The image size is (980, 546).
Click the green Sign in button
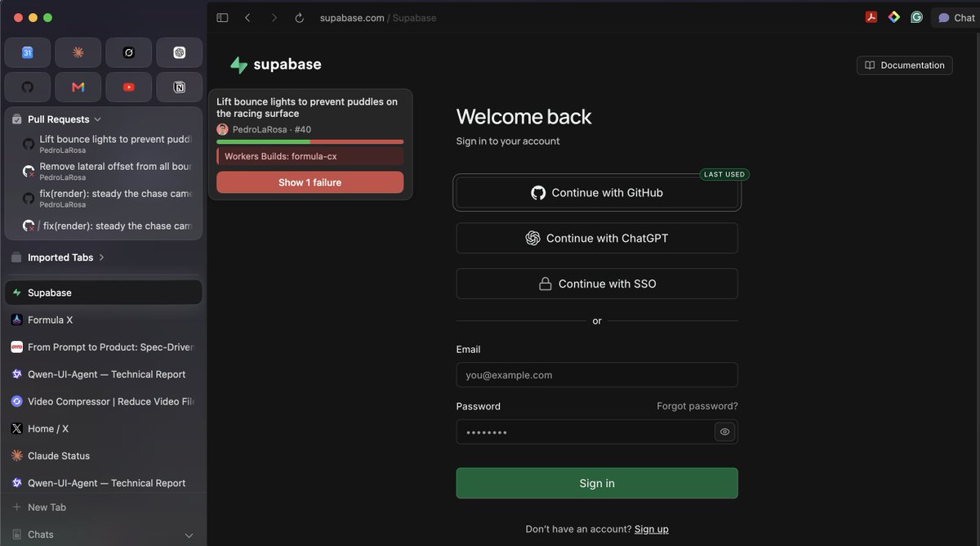[x=597, y=483]
